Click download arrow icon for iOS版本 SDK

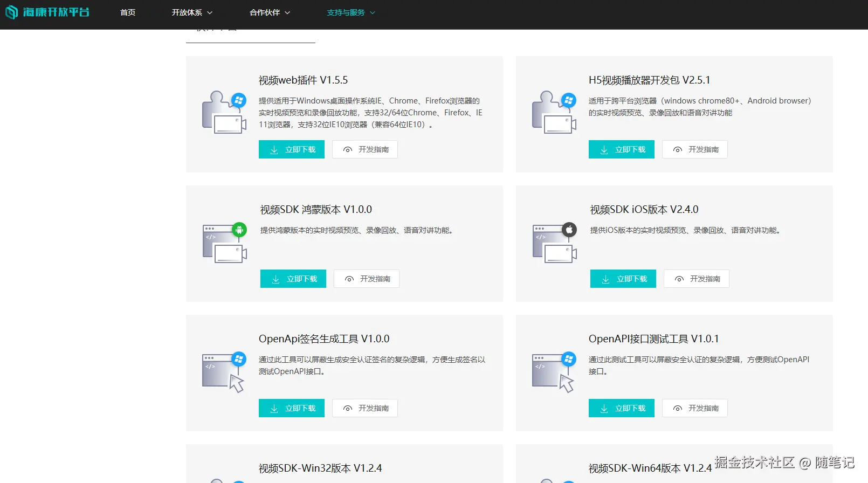click(605, 279)
